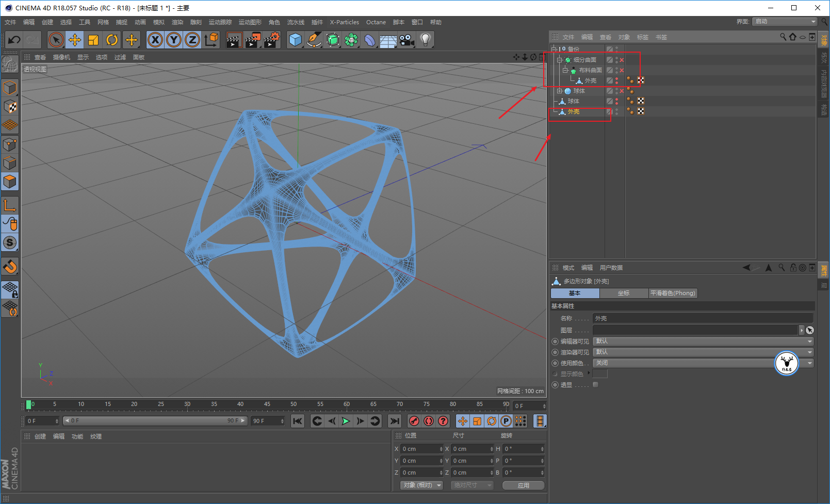This screenshot has height=504, width=830.
Task: Collapse the 布料曲面 tree node
Action: click(x=565, y=70)
